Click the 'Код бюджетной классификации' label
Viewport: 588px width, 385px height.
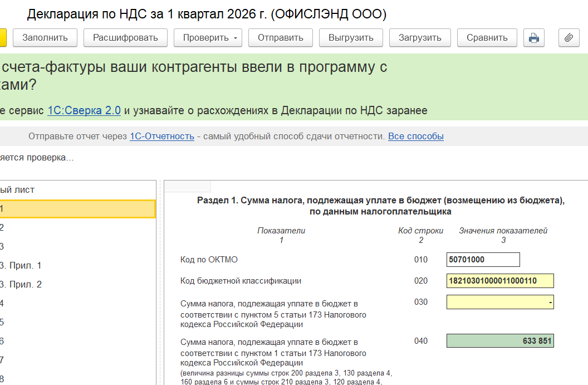click(x=241, y=281)
